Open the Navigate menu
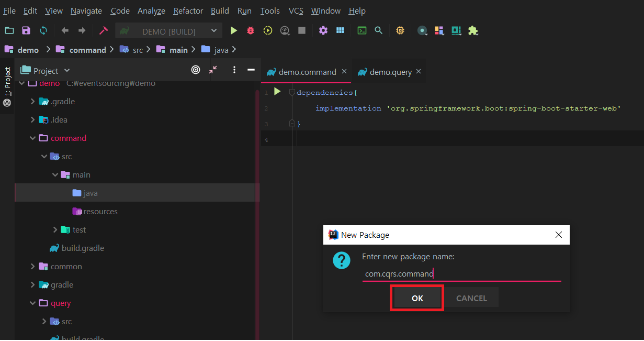 pyautogui.click(x=87, y=10)
